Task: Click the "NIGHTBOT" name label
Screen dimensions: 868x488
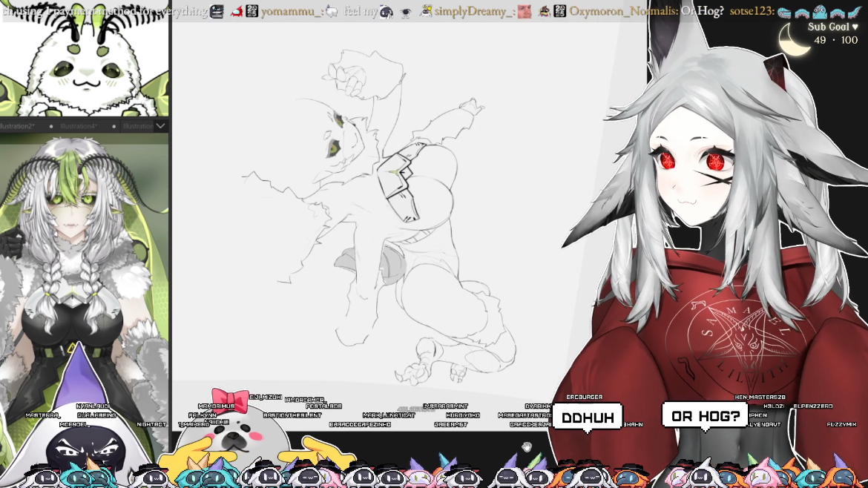Action: click(151, 424)
